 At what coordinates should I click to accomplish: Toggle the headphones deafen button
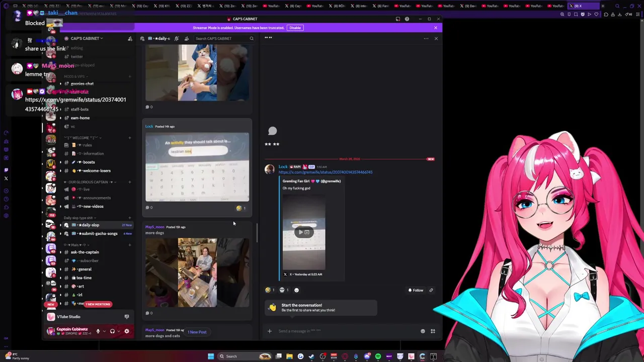point(112,331)
